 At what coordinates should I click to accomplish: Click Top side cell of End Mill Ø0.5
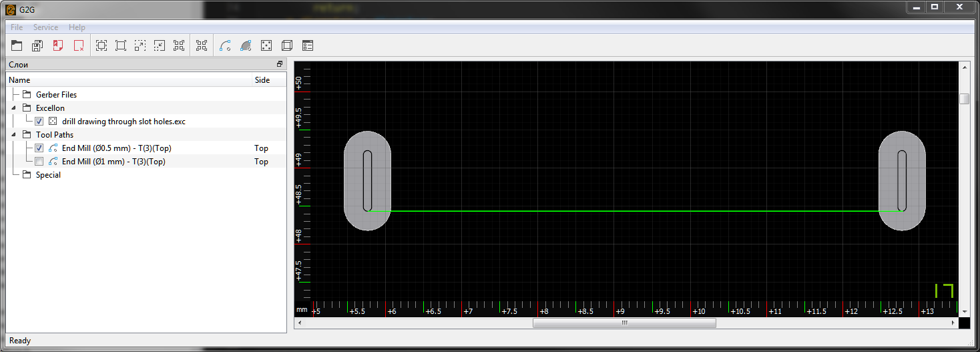pyautogui.click(x=261, y=148)
